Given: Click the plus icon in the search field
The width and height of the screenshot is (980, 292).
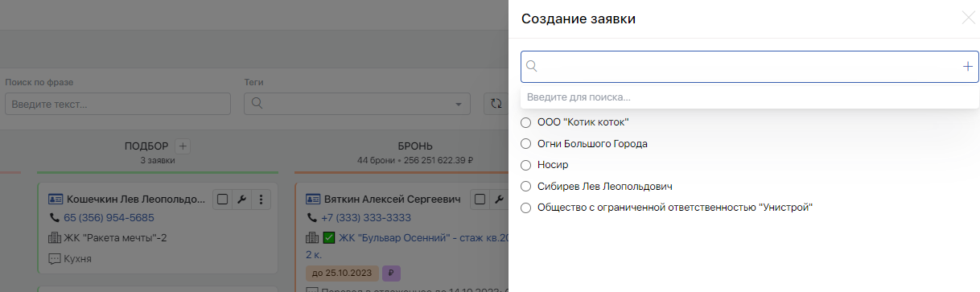Looking at the screenshot, I should tap(967, 67).
